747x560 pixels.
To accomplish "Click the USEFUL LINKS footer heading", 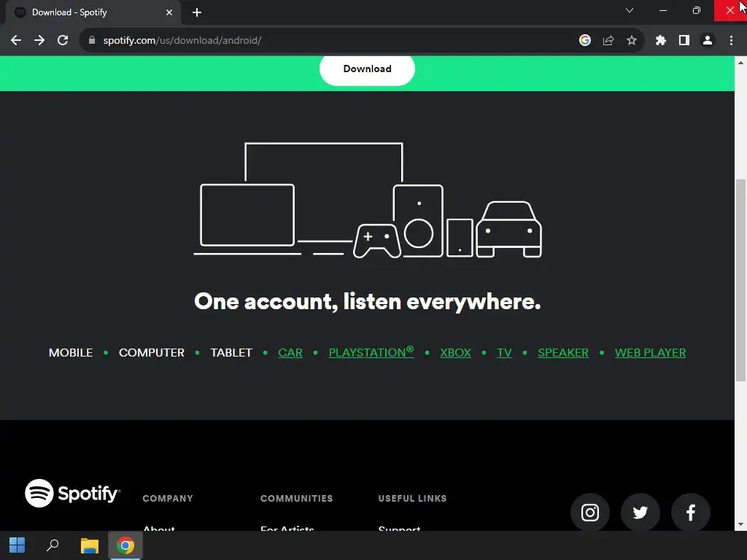I will click(413, 499).
